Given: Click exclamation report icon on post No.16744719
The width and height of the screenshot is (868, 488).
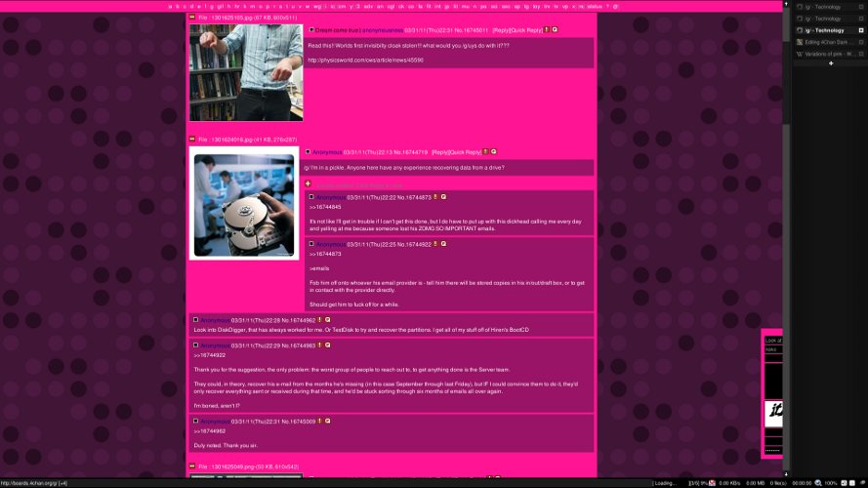Looking at the screenshot, I should coord(485,151).
